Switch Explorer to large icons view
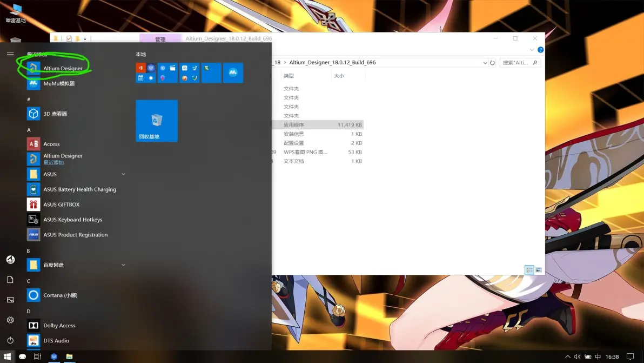 pyautogui.click(x=539, y=270)
